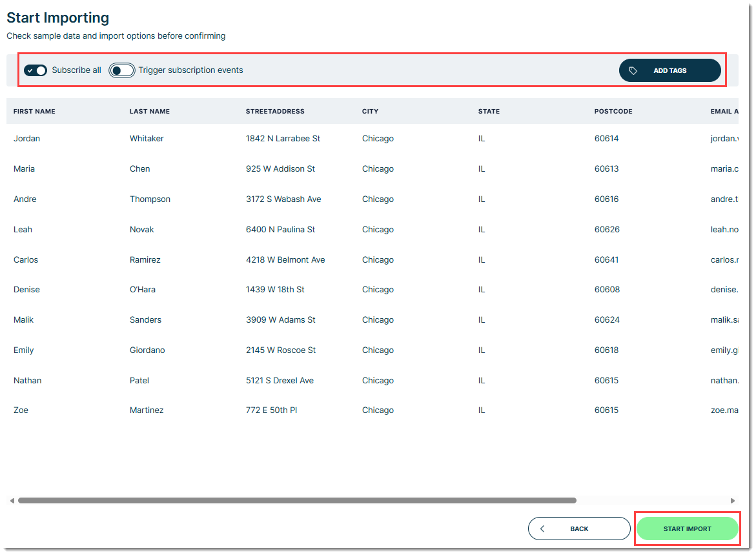Click postcode cell 60613

coord(606,168)
